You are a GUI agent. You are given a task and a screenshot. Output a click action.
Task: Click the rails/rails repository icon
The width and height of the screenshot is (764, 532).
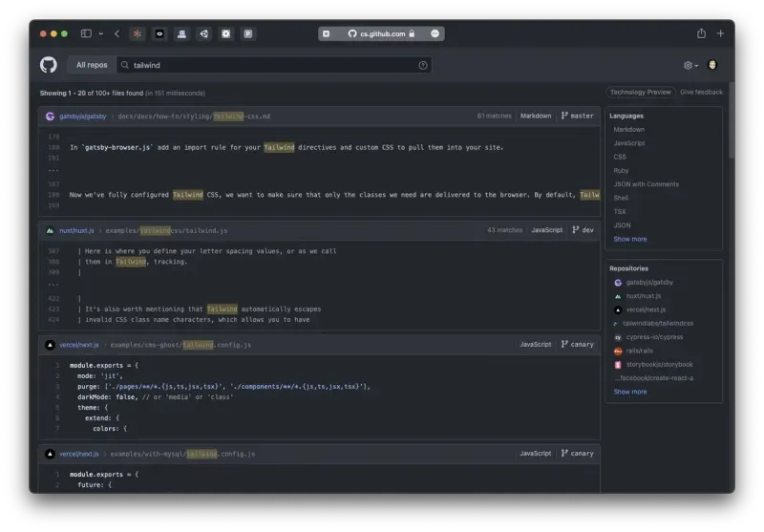[618, 351]
